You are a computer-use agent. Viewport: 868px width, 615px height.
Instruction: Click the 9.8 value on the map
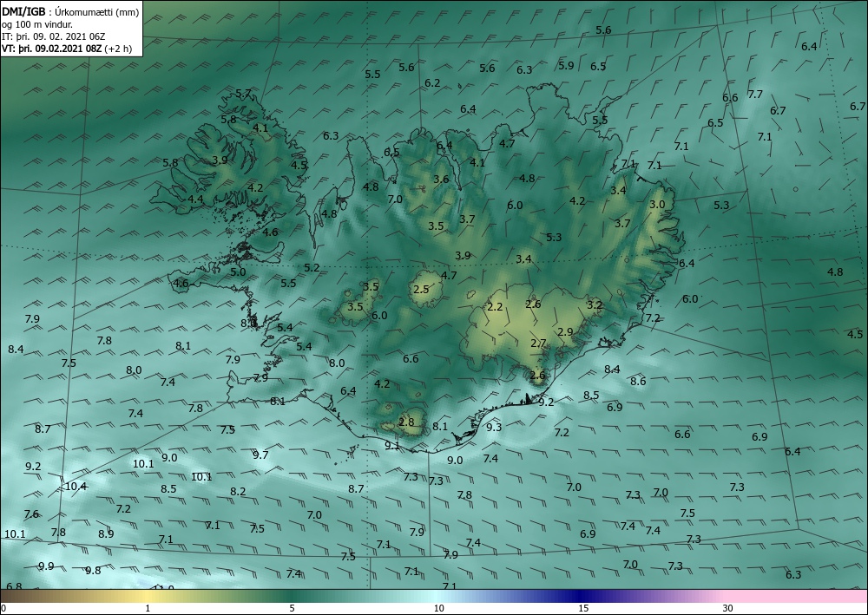[93, 570]
